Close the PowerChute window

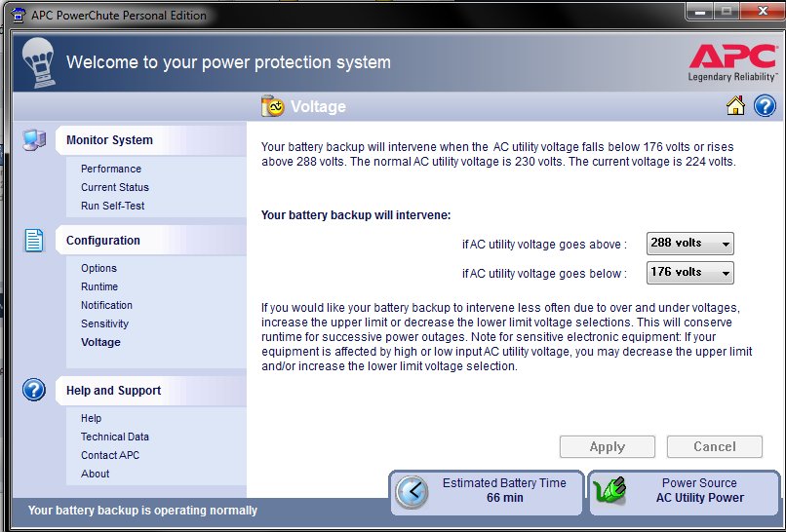pos(763,11)
